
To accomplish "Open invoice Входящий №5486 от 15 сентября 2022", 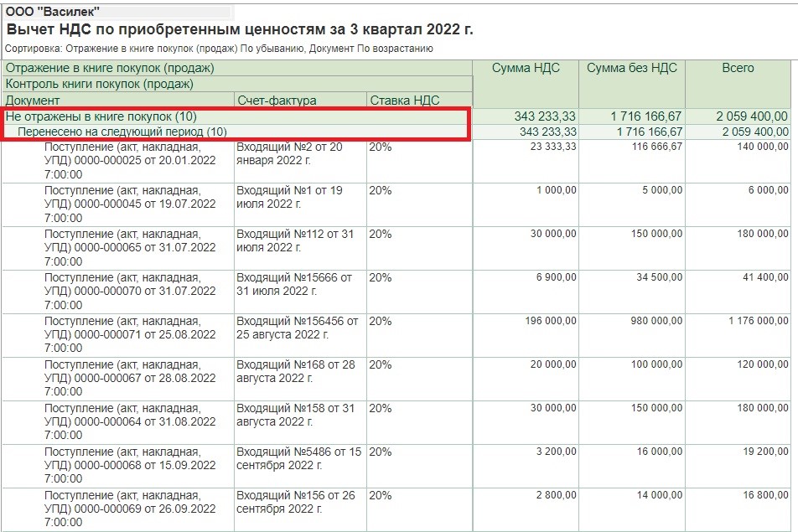I will (x=298, y=459).
